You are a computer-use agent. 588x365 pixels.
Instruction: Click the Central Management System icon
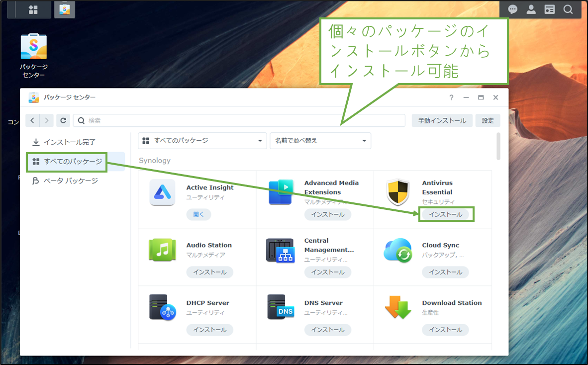280,250
